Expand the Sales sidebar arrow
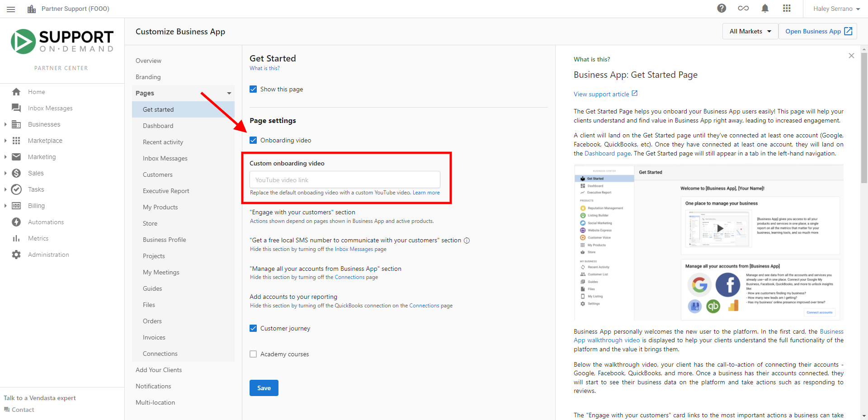 coord(5,173)
